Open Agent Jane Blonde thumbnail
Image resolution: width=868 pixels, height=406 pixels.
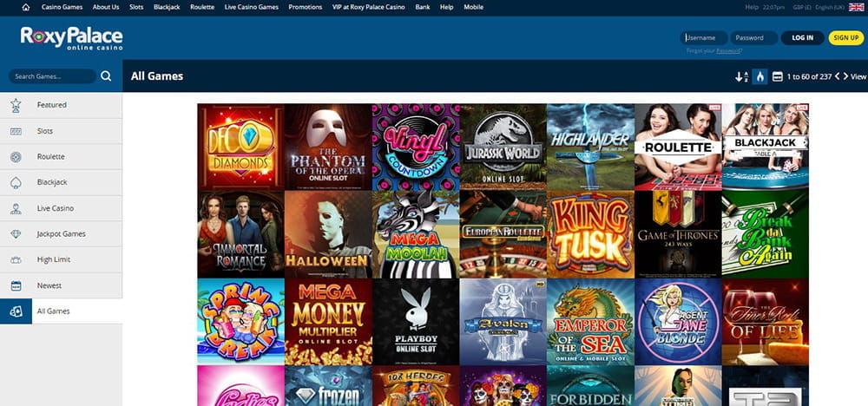click(x=678, y=322)
